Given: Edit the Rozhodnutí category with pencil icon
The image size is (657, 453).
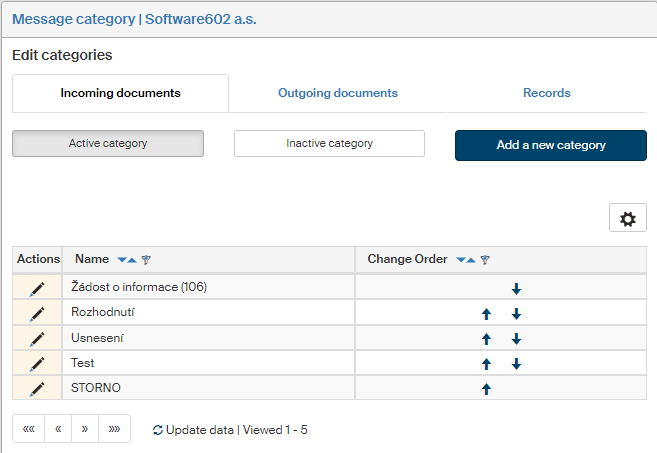Looking at the screenshot, I should click(x=37, y=314).
